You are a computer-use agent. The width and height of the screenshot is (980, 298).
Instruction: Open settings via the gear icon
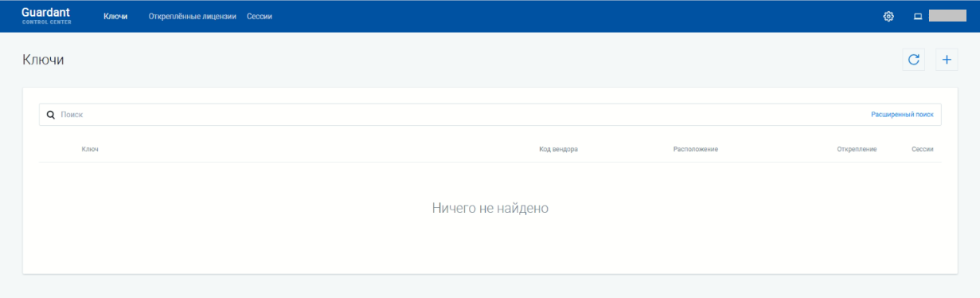coord(889,16)
